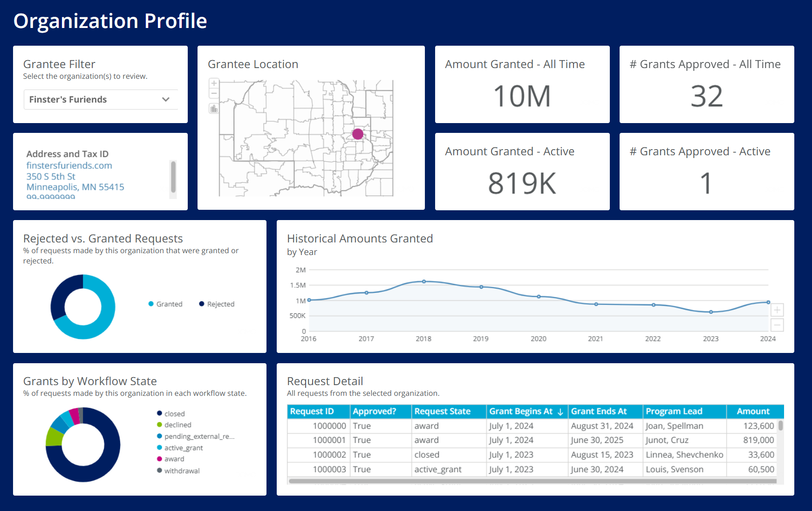Click the Joan, Spellman program lead cell
Viewport: 812px width, 511px height.
click(x=684, y=426)
